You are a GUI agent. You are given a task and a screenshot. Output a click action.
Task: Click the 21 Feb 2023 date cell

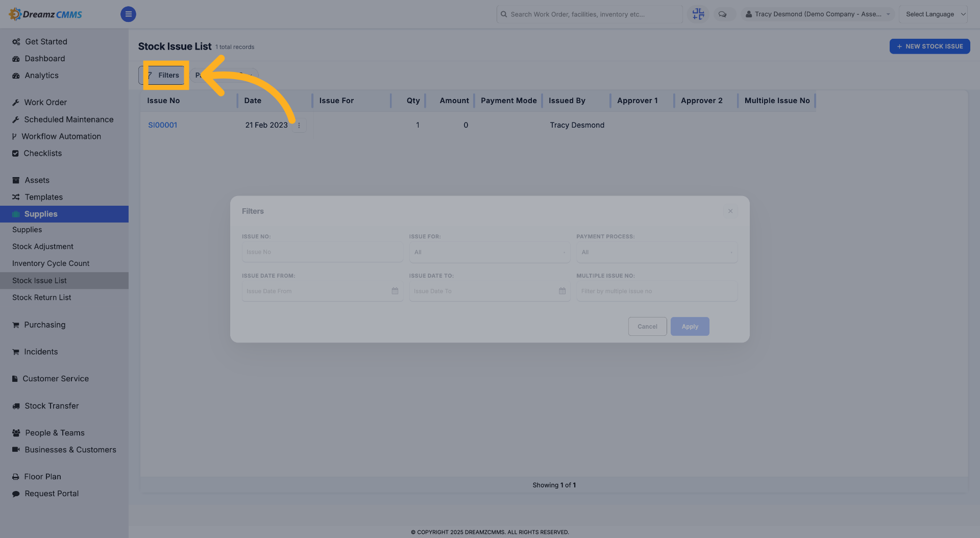(x=266, y=125)
